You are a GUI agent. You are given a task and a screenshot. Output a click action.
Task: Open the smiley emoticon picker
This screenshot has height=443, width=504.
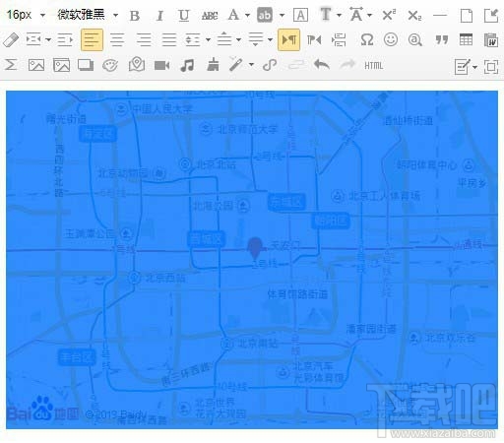point(391,39)
